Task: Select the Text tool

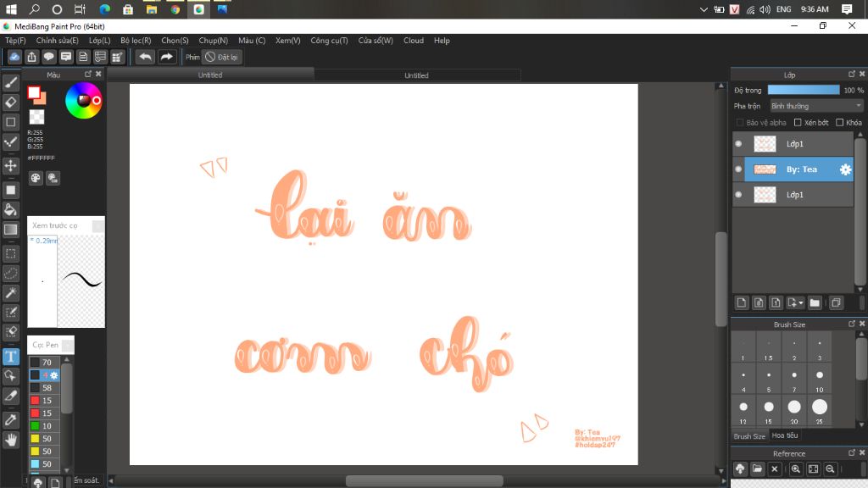Action: click(x=10, y=357)
